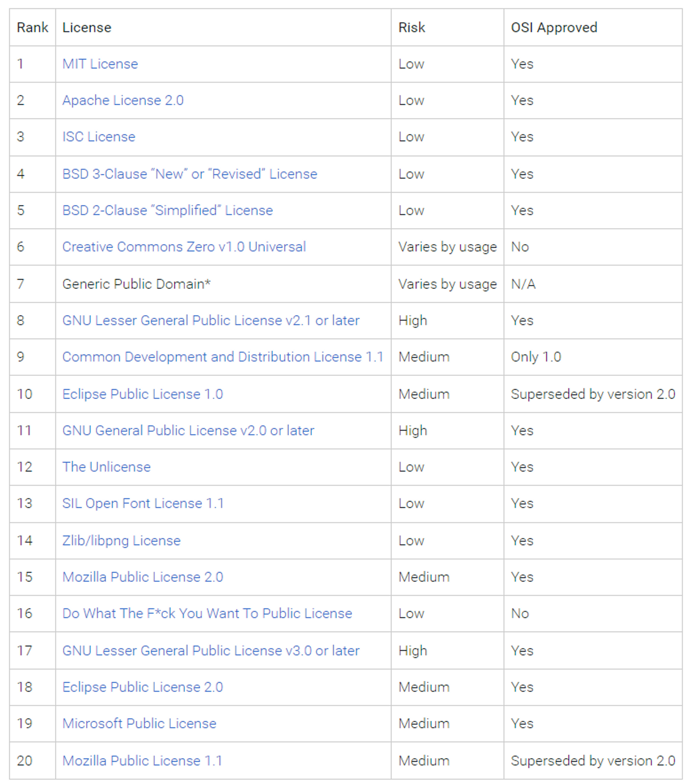Open the MIT License link
Image resolution: width=688 pixels, height=784 pixels.
click(x=100, y=64)
